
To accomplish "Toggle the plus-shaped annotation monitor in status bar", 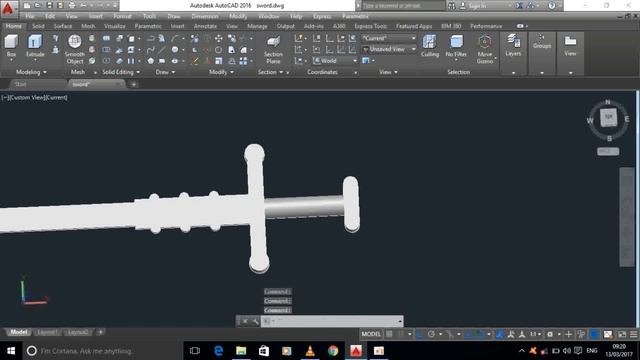I will coord(568,334).
